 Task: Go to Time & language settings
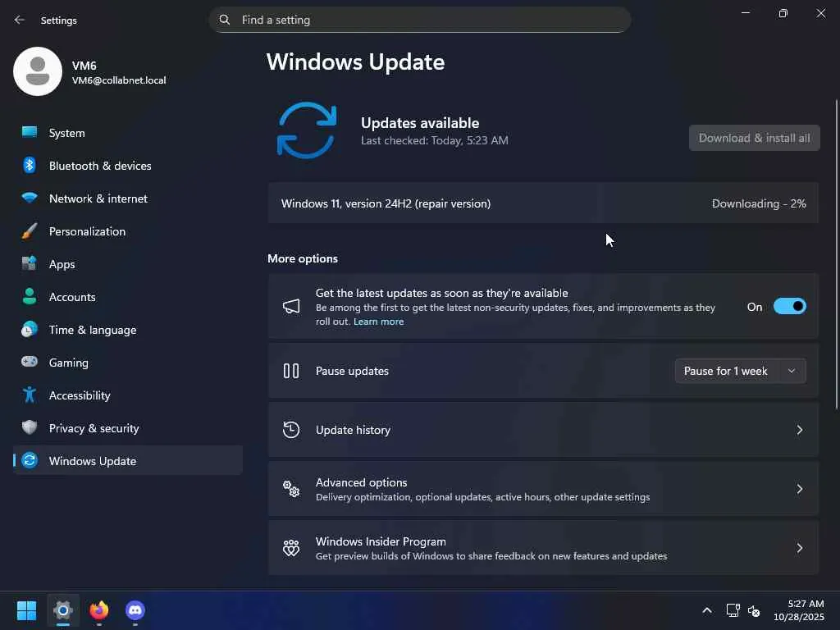pyautogui.click(x=127, y=330)
